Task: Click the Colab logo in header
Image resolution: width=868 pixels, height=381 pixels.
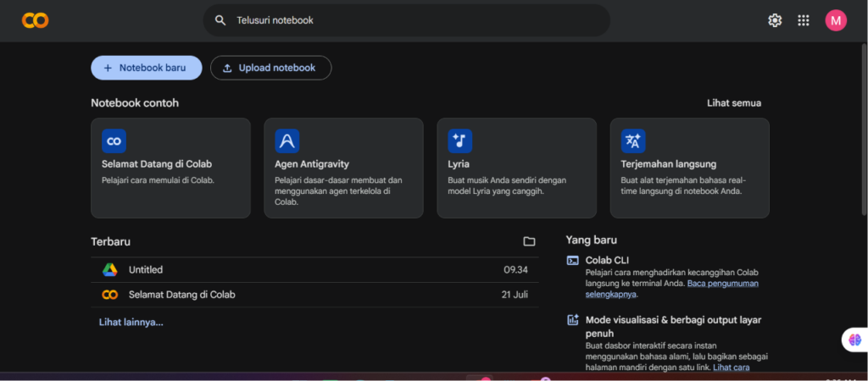Action: 36,20
